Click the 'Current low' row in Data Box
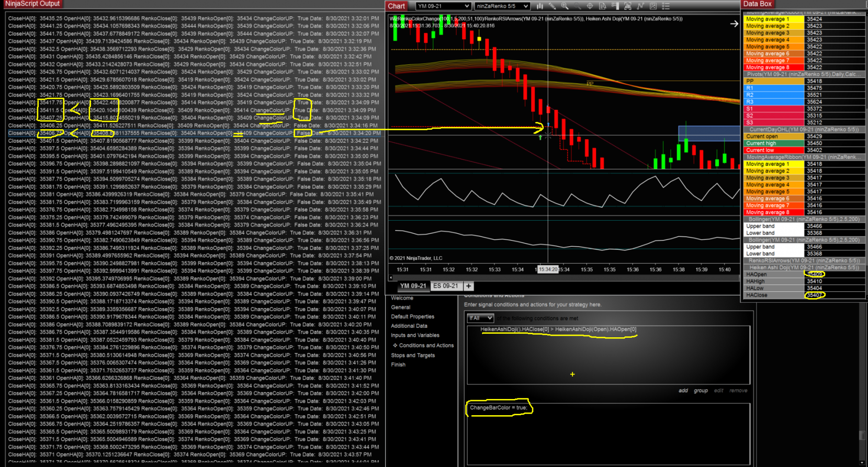The image size is (868, 467). (805, 150)
